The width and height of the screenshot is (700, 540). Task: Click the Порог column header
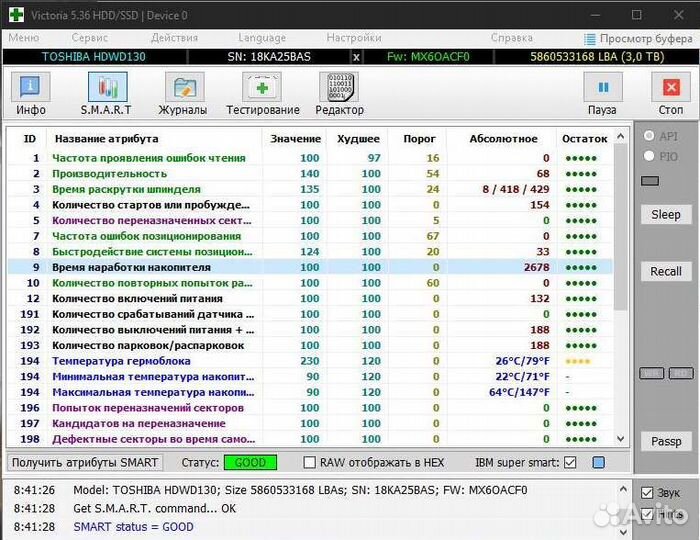pyautogui.click(x=419, y=139)
